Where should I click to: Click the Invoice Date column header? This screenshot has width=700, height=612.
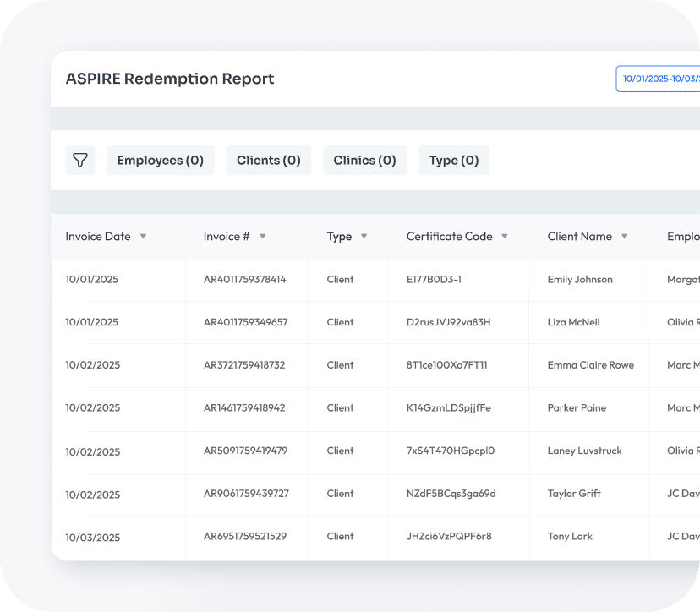pyautogui.click(x=98, y=237)
